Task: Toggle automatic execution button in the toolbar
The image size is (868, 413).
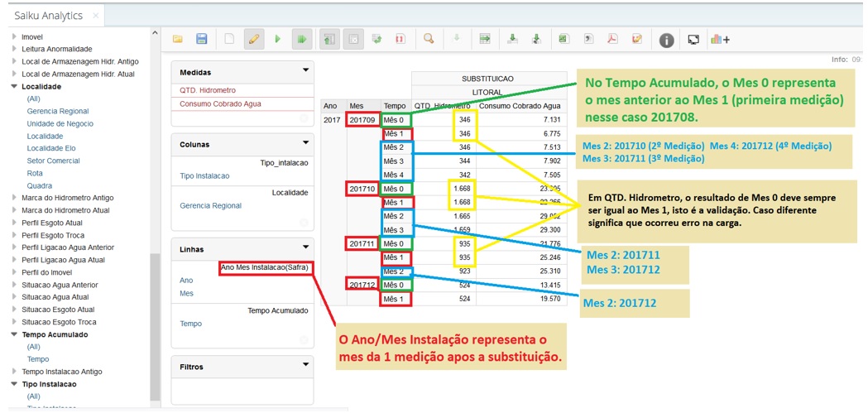Action: 302,39
